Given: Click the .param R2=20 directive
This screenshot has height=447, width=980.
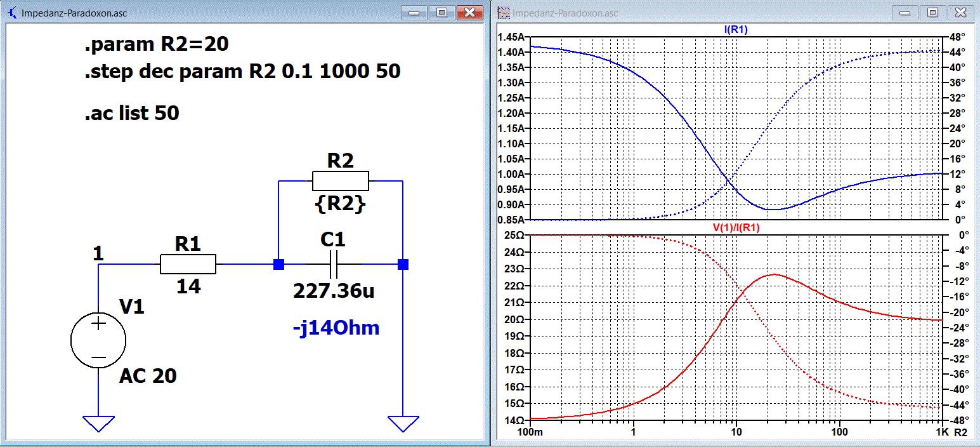Looking at the screenshot, I should click(156, 44).
